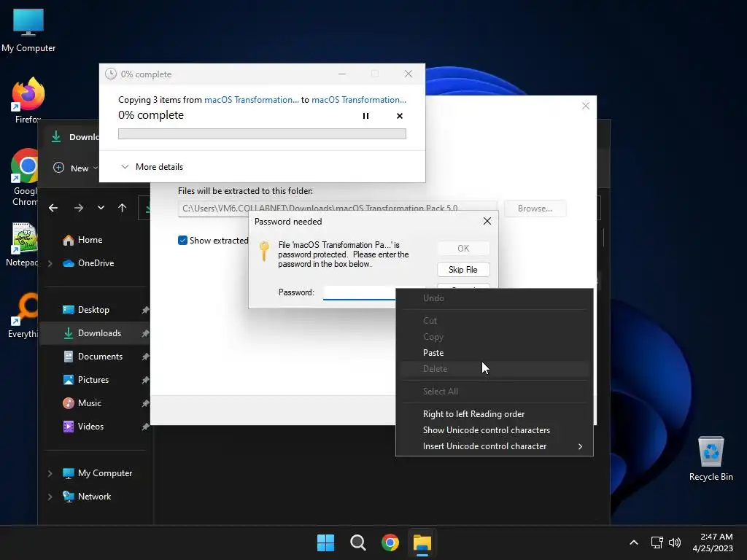Click the Password input field
The image size is (747, 560).
[359, 292]
